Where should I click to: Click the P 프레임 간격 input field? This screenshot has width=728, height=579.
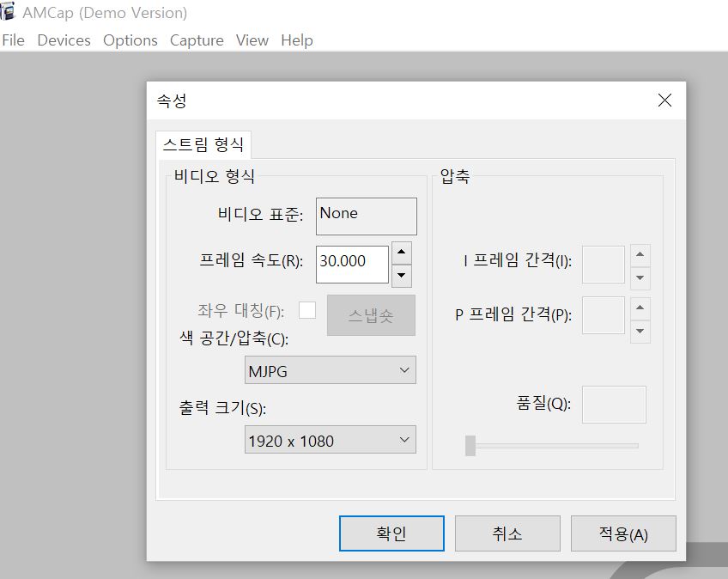(604, 315)
